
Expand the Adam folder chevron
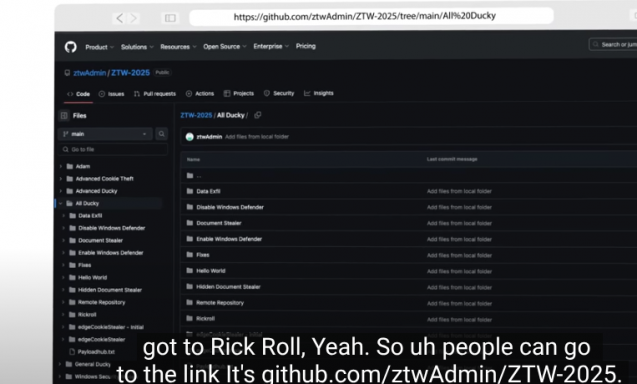(61, 166)
